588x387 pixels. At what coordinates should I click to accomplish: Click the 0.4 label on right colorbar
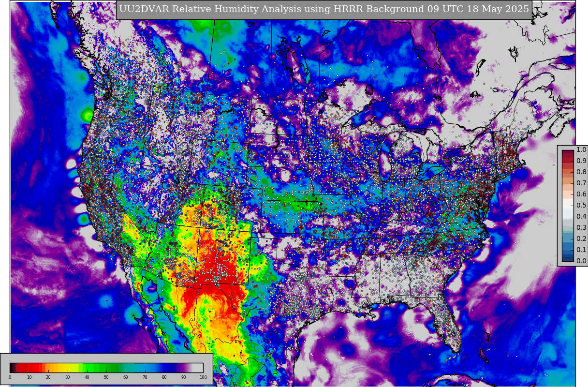[581, 217]
